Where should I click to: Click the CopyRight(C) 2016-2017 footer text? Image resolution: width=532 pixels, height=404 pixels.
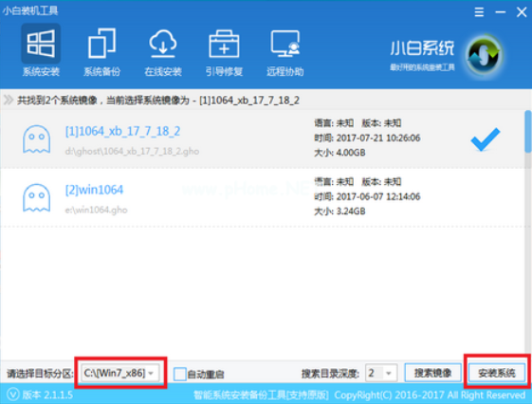pos(430,395)
